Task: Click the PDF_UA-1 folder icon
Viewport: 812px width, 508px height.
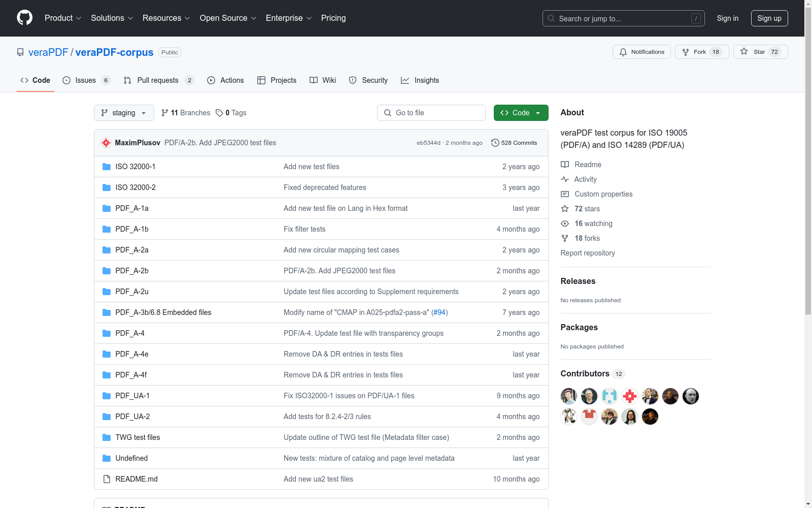Action: click(107, 396)
